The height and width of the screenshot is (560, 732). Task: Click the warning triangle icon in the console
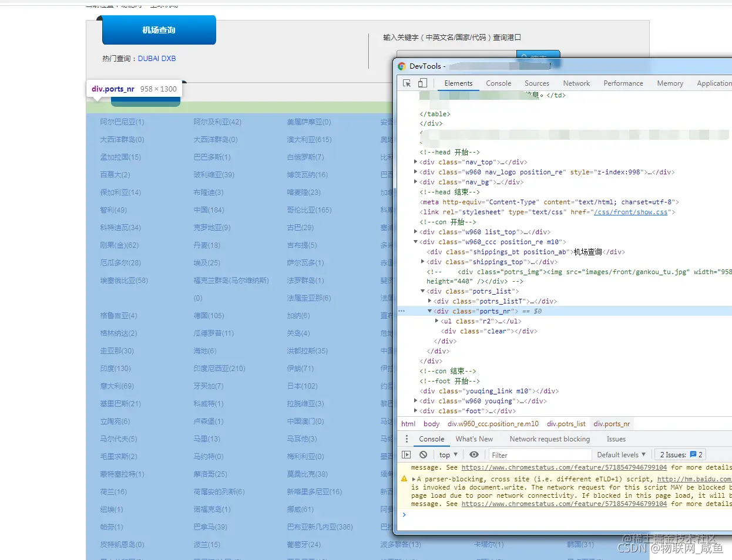(404, 479)
